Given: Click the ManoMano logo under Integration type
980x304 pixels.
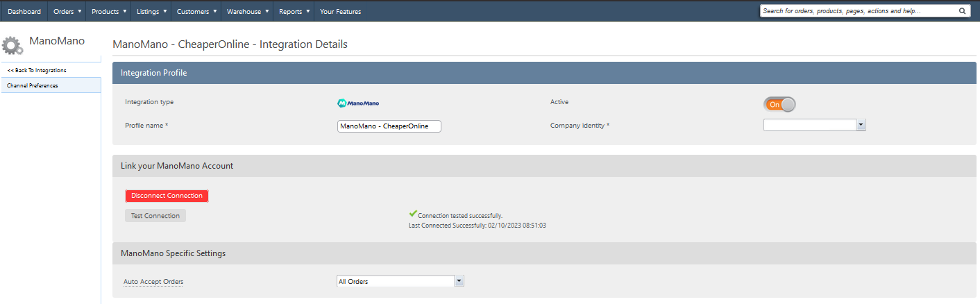Looking at the screenshot, I should [358, 103].
